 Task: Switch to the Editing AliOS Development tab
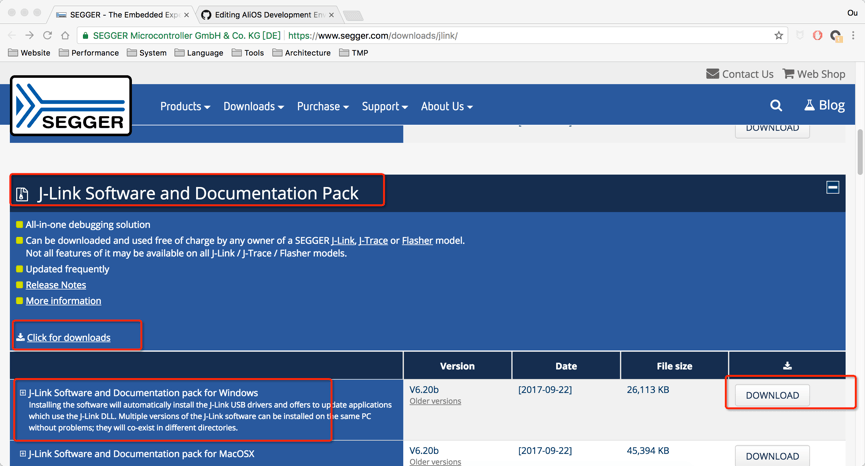coord(266,15)
